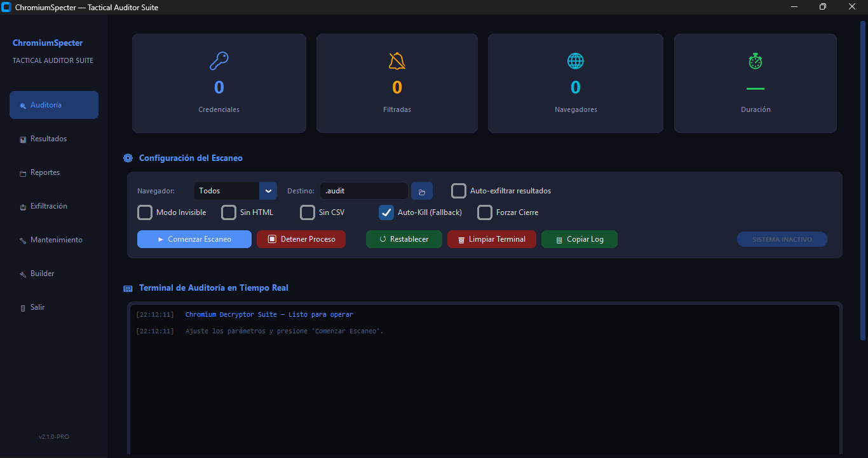Click the ChromiumSpecter title in sidebar
Screen dimensions: 868x458
48,43
